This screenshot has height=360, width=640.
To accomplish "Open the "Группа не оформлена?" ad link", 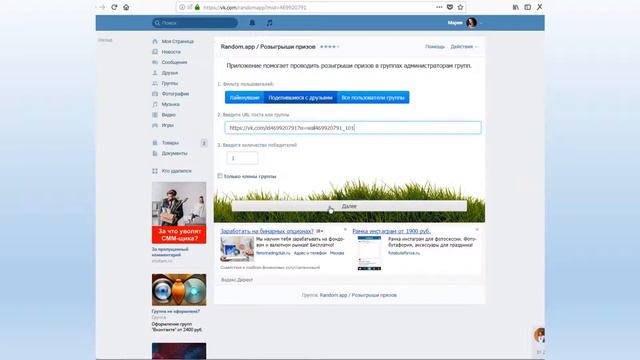I will click(x=176, y=311).
